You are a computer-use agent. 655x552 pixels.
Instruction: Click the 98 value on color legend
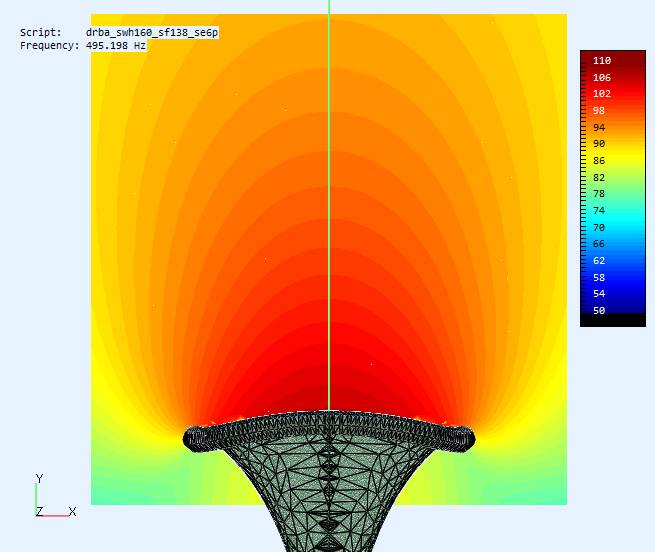click(599, 110)
